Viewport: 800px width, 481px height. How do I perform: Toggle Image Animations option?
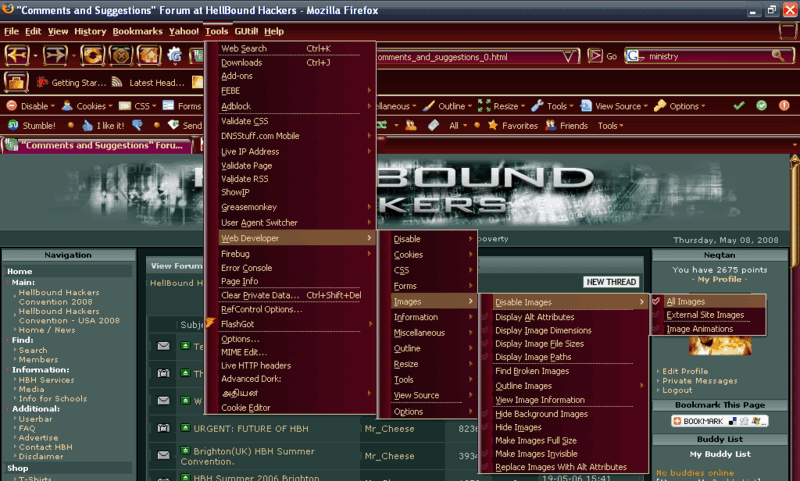tap(710, 329)
